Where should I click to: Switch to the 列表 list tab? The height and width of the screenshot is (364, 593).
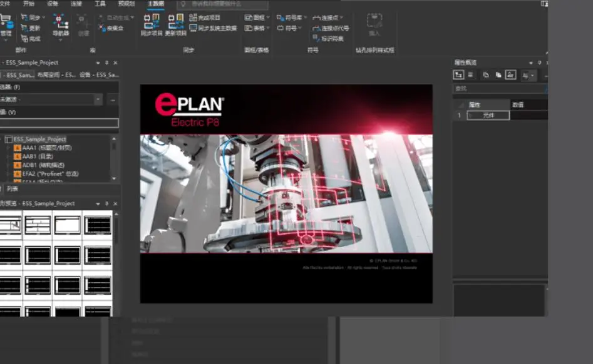click(12, 188)
